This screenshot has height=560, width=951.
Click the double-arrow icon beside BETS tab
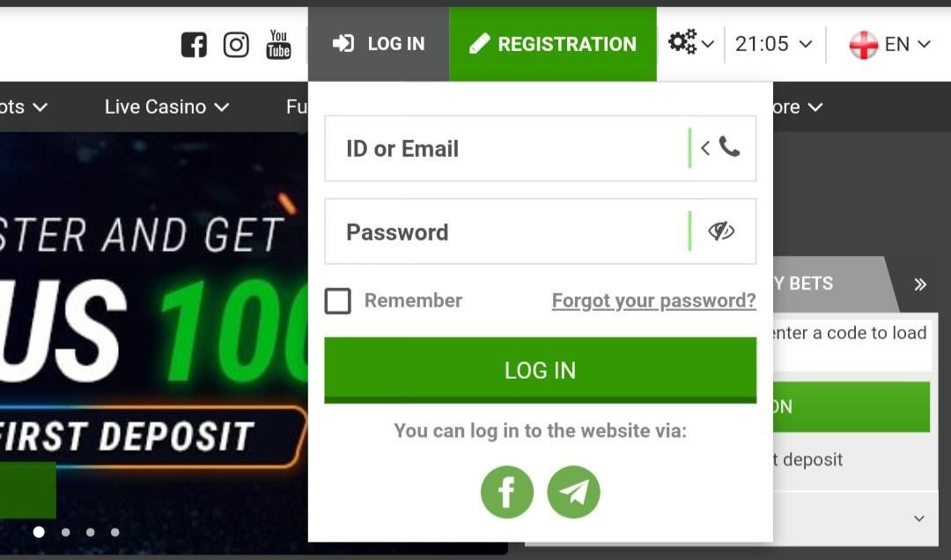point(920,284)
